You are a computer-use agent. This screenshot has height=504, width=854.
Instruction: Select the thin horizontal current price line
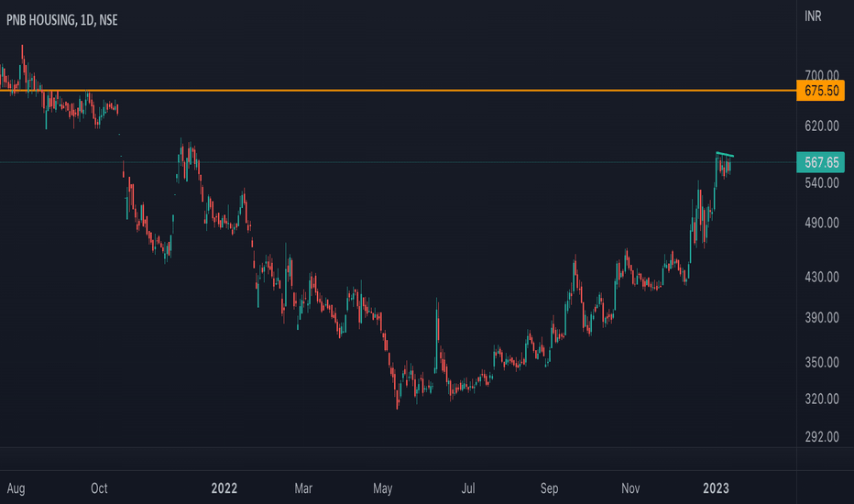coord(398,162)
